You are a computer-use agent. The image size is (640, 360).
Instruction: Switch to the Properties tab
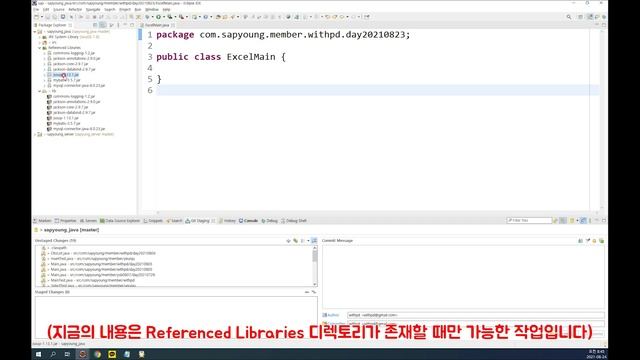click(x=66, y=221)
